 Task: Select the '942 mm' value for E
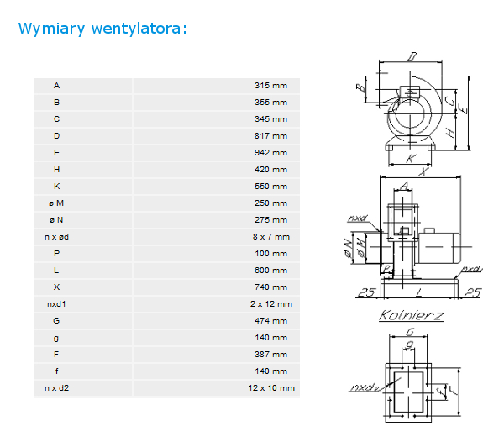(270, 153)
